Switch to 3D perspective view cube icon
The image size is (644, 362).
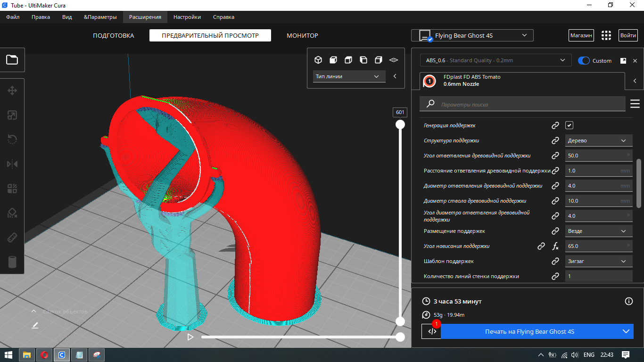coord(318,60)
